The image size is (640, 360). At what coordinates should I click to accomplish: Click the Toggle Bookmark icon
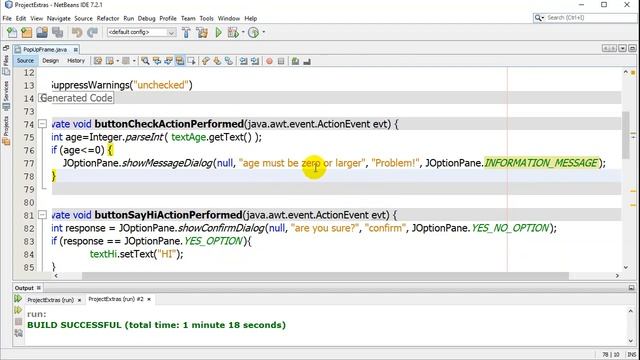(x=229, y=61)
